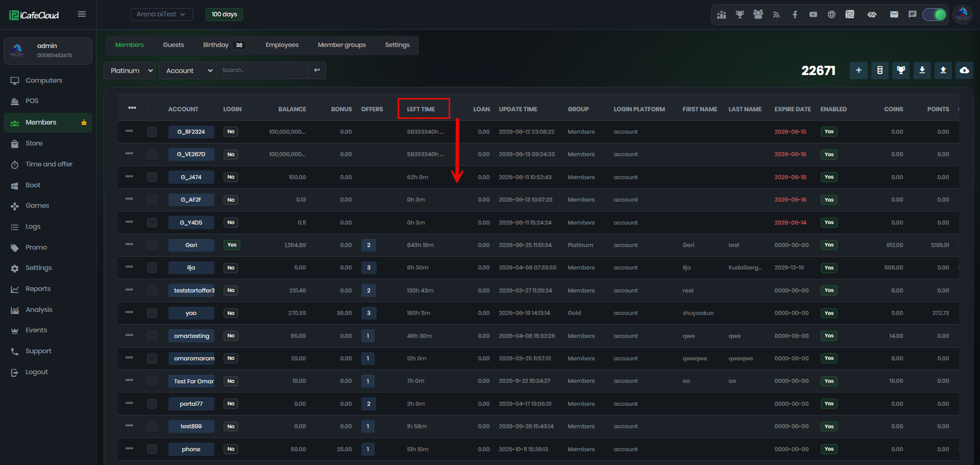Click the upload arrow button
980x465 pixels.
pyautogui.click(x=943, y=70)
